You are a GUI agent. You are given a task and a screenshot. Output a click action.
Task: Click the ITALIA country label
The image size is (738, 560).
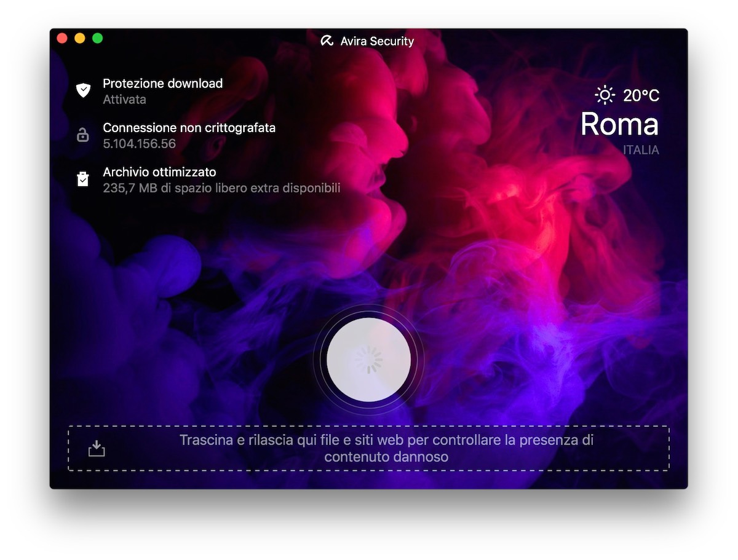click(x=641, y=149)
